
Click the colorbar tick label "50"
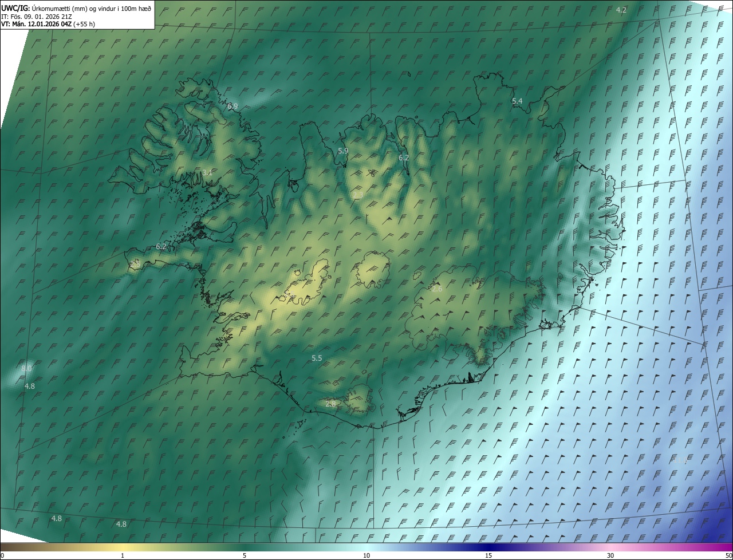(728, 555)
